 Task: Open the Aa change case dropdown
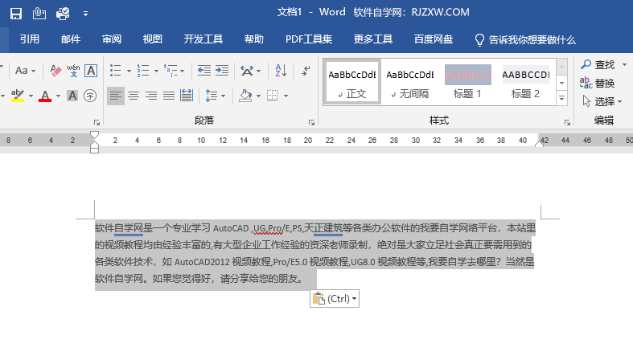[25, 71]
